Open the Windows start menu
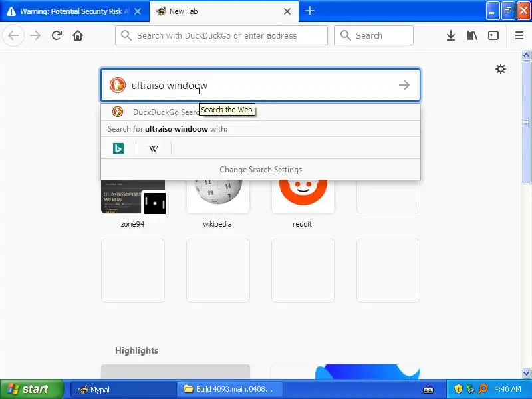The image size is (532, 399). (x=31, y=389)
